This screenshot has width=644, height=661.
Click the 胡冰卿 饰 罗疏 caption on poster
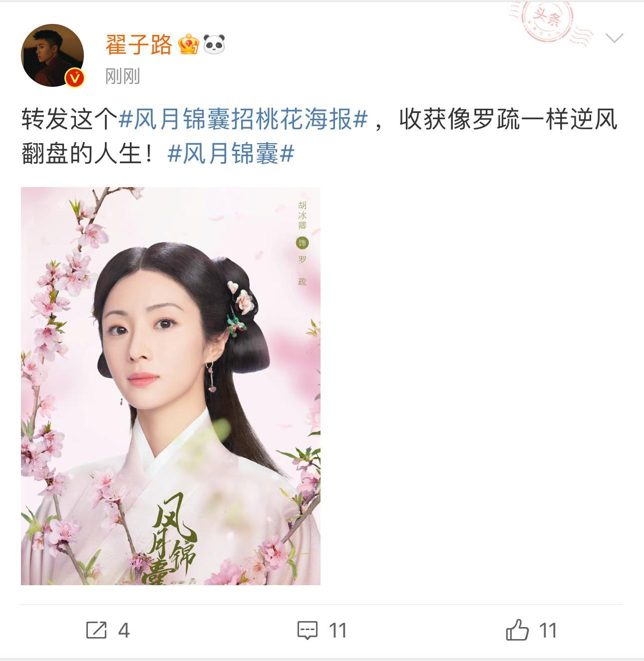pos(302,243)
